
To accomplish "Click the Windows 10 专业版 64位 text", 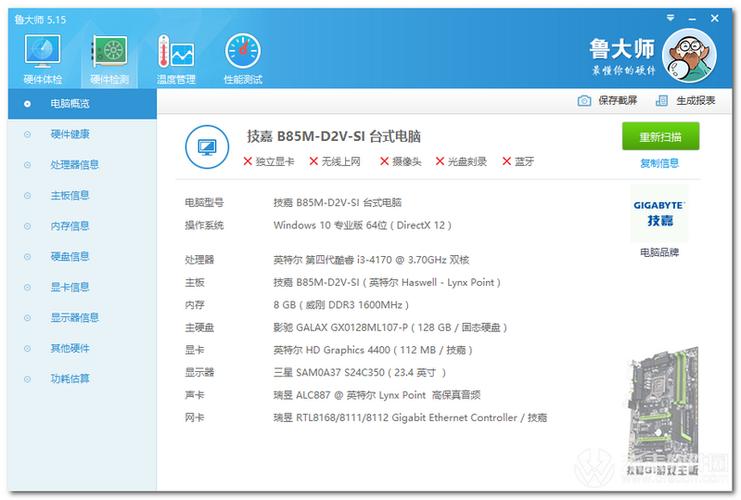I will pos(330,225).
